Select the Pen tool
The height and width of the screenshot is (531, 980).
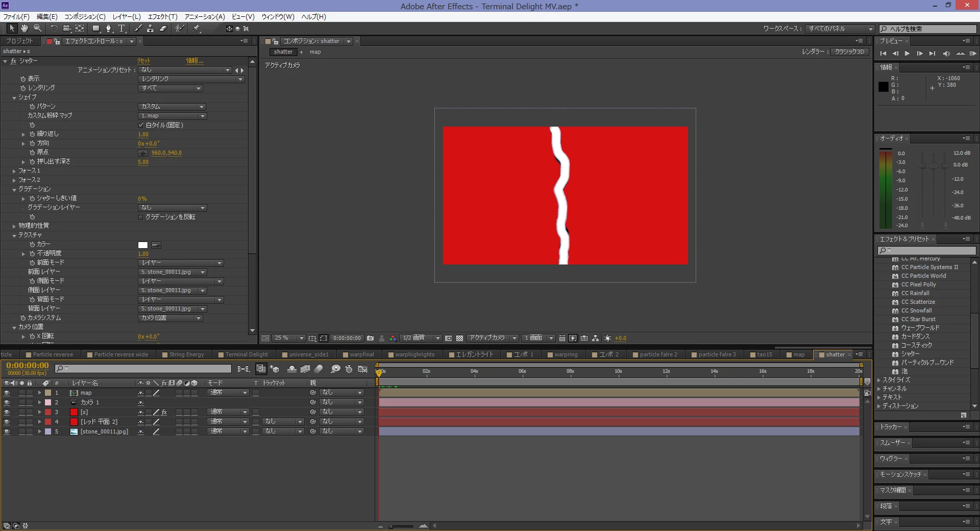pos(109,29)
